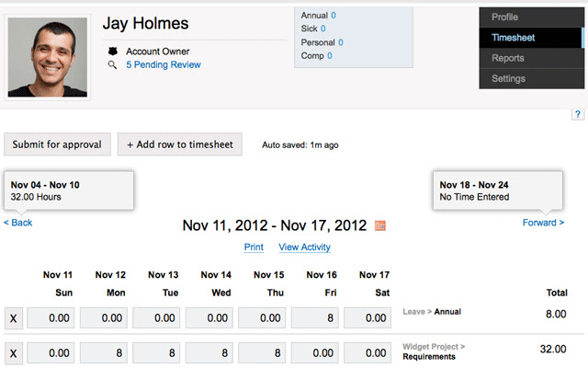
Task: Remove the Widget Project Requirements row with X
Action: click(14, 353)
